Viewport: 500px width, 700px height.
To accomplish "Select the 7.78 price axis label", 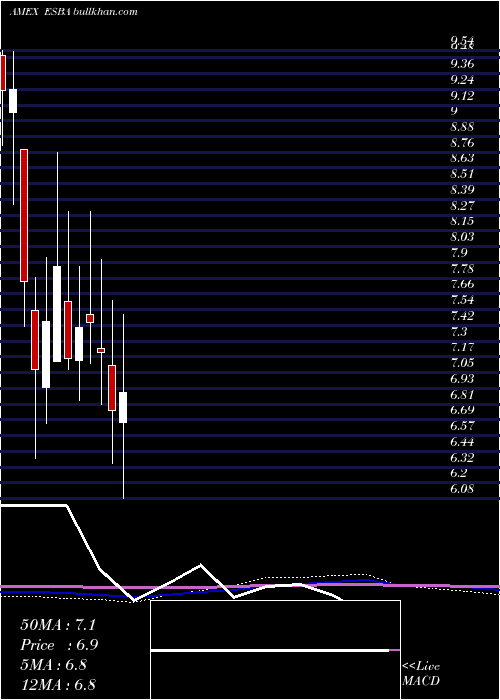I will (x=462, y=269).
